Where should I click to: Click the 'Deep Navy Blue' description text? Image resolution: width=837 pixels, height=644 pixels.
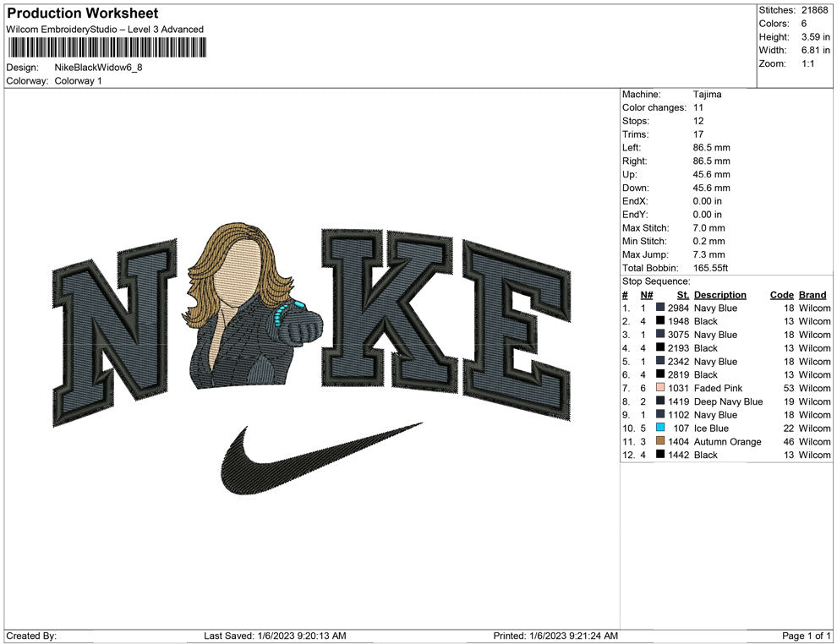pos(728,401)
